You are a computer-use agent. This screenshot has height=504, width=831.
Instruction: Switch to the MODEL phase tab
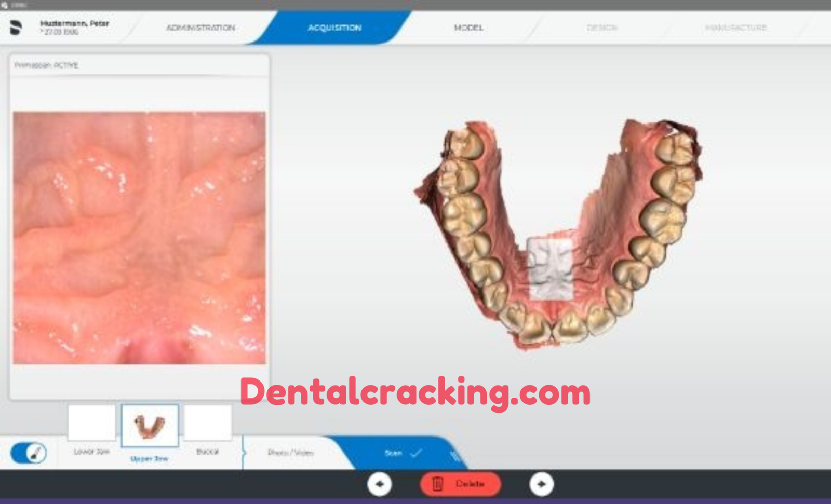[468, 28]
